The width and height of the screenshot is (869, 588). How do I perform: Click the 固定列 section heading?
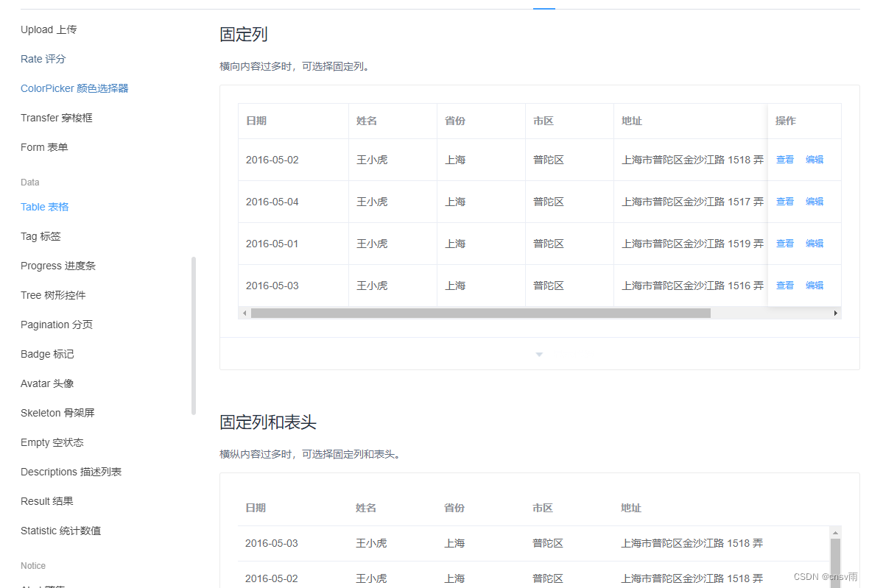243,35
